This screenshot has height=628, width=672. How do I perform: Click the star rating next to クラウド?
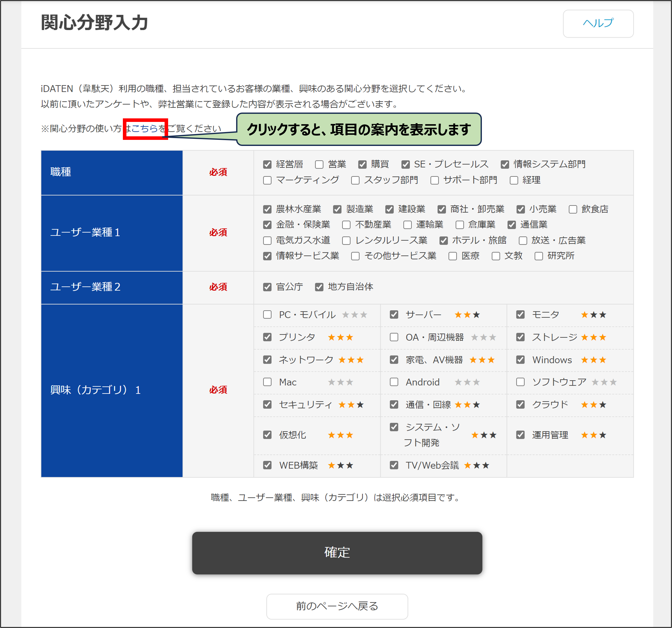tap(593, 405)
